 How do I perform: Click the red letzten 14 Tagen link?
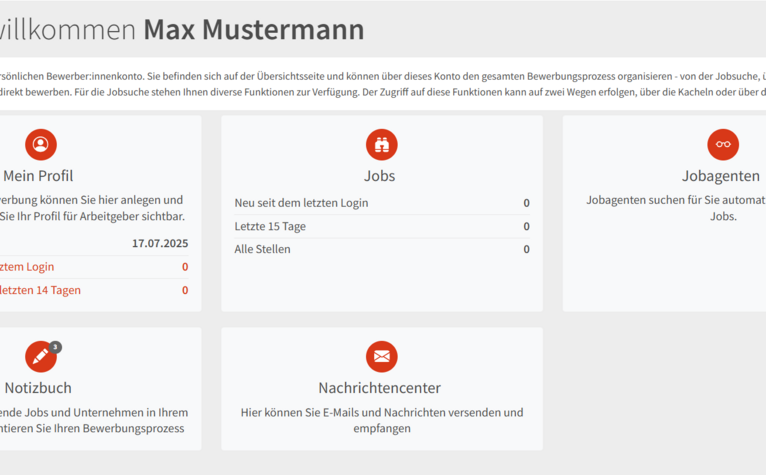tap(40, 290)
